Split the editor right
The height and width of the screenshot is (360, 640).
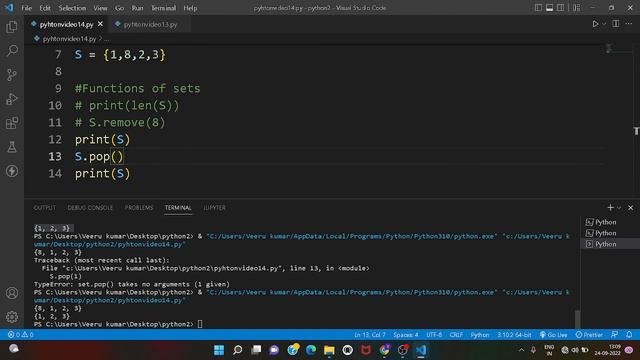pos(616,24)
